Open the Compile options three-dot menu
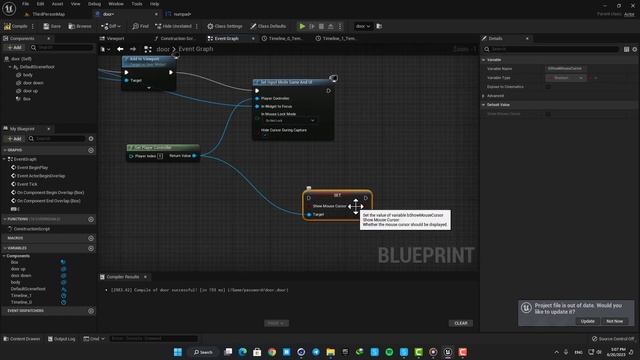This screenshot has height=360, width=640. tap(33, 26)
